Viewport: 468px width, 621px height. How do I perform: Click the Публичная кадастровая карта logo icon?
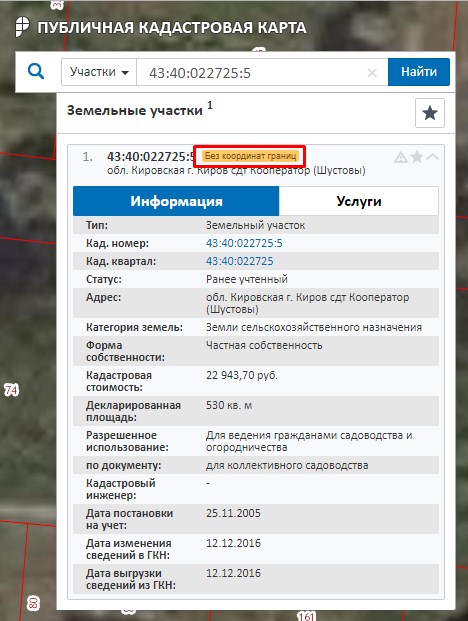pos(22,27)
